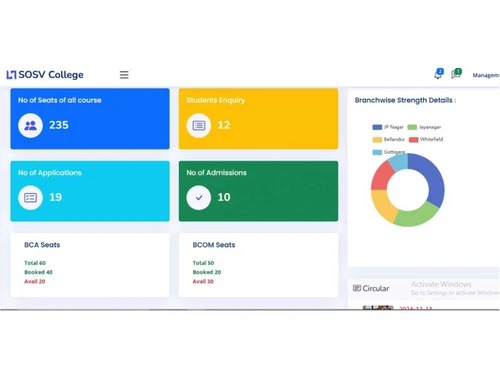Image resolution: width=500 pixels, height=375 pixels.
Task: Click 'Avail 30' in BCOM Seats
Action: [x=203, y=282]
